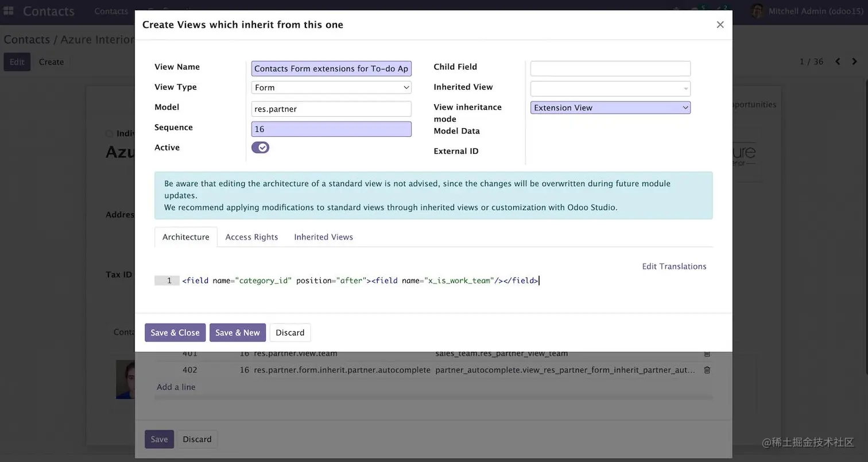Switch to the Inherited Views tab
The image size is (868, 462).
323,237
